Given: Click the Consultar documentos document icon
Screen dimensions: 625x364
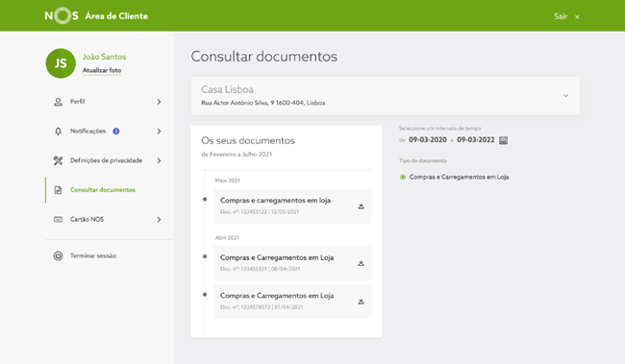Looking at the screenshot, I should pos(59,190).
